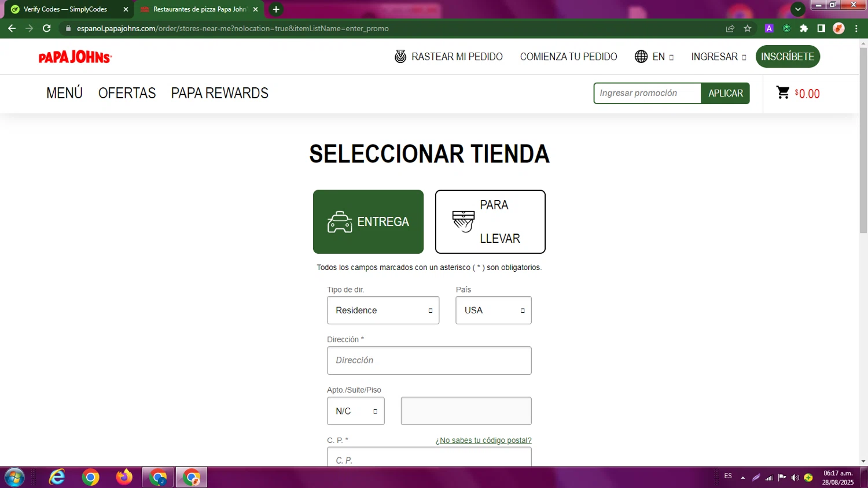Launch Firefox from the taskbar

tap(124, 478)
